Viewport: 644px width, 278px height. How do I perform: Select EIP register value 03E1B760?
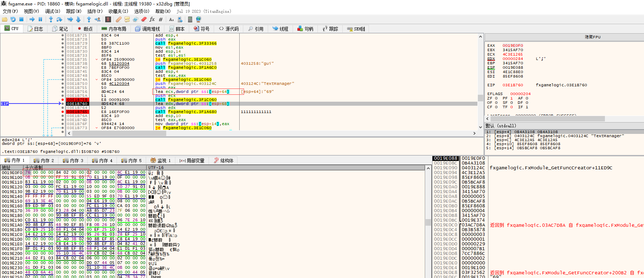coord(512,85)
